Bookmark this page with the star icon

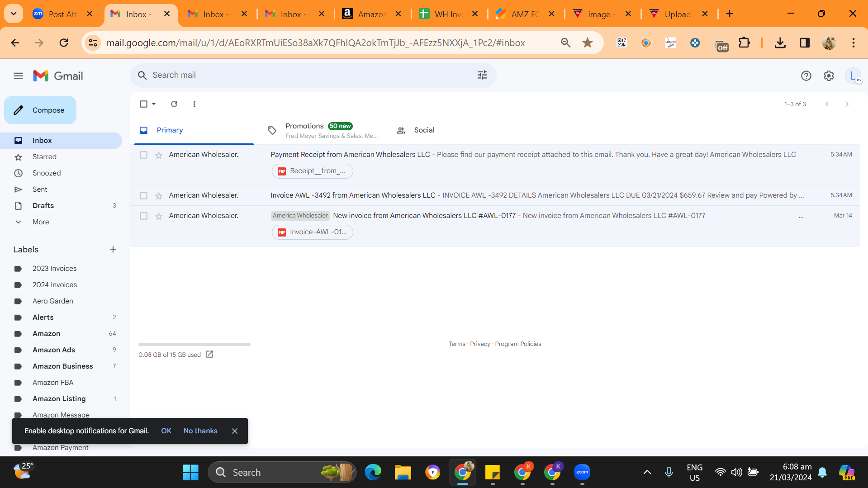pyautogui.click(x=588, y=43)
